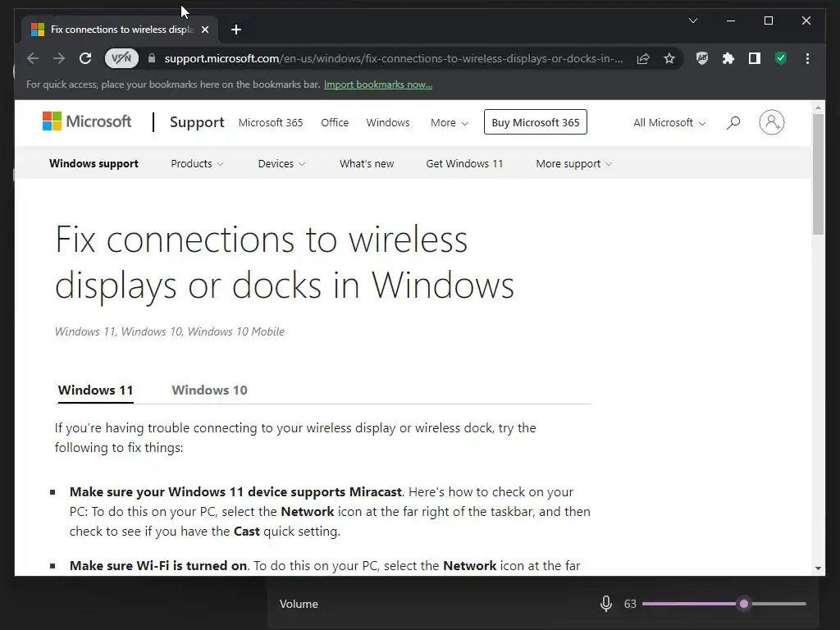The width and height of the screenshot is (840, 630).
Task: Click the volume value 63
Action: click(630, 604)
